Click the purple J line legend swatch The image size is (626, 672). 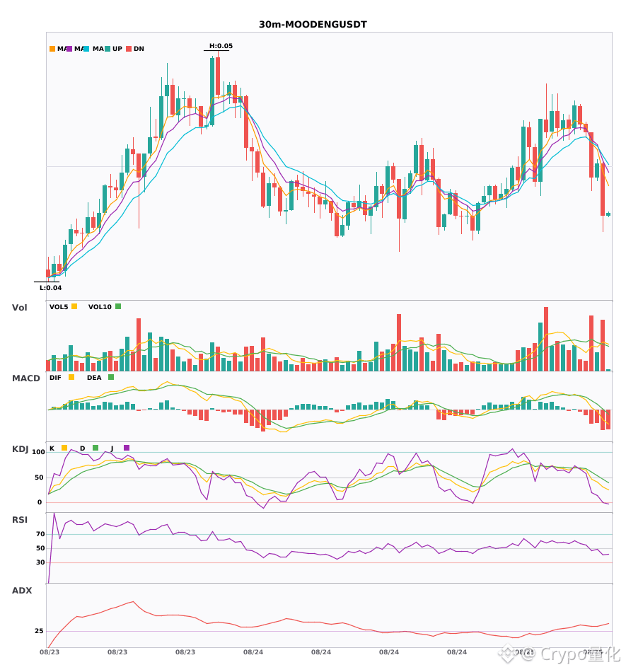(127, 448)
